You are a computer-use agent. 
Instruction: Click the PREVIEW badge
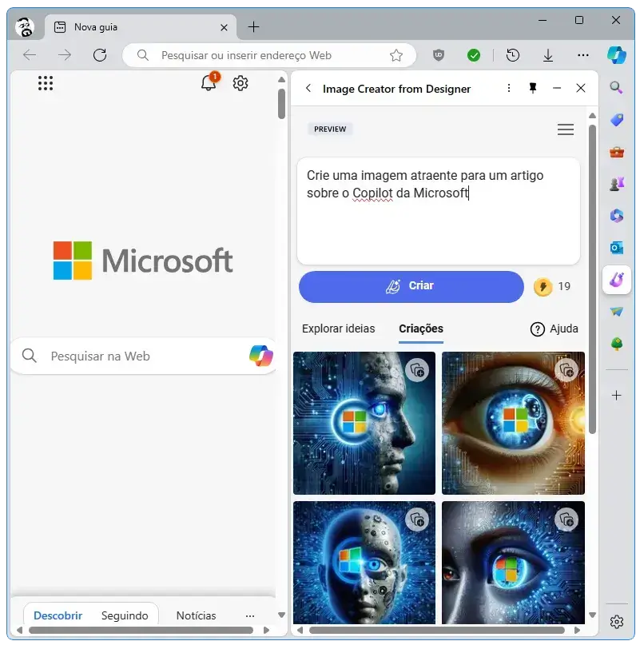click(x=330, y=129)
